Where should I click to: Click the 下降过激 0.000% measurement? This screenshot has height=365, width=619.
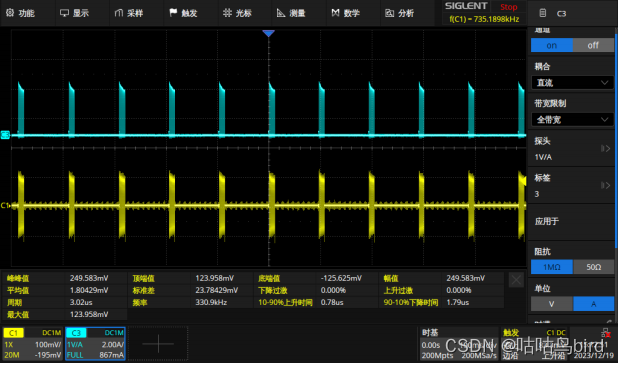point(316,290)
